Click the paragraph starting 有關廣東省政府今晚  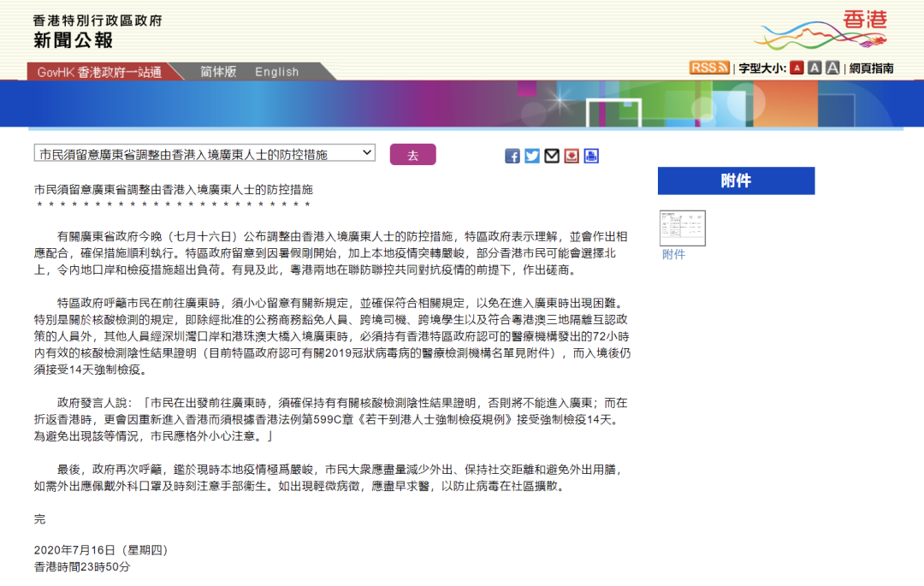330,253
